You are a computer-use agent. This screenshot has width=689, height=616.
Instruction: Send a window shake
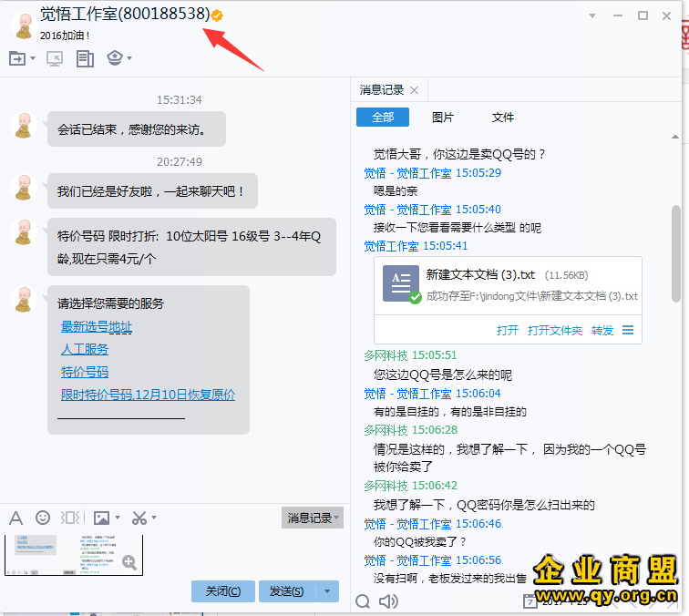pyautogui.click(x=70, y=518)
